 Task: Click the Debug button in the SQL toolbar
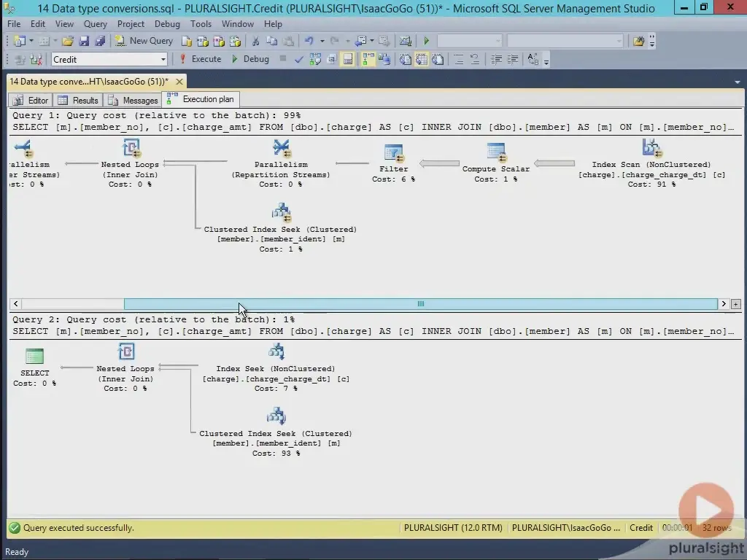point(251,59)
